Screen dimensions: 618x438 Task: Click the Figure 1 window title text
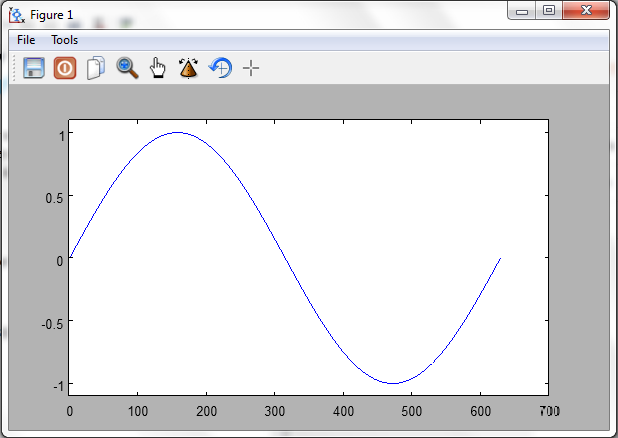click(x=52, y=15)
